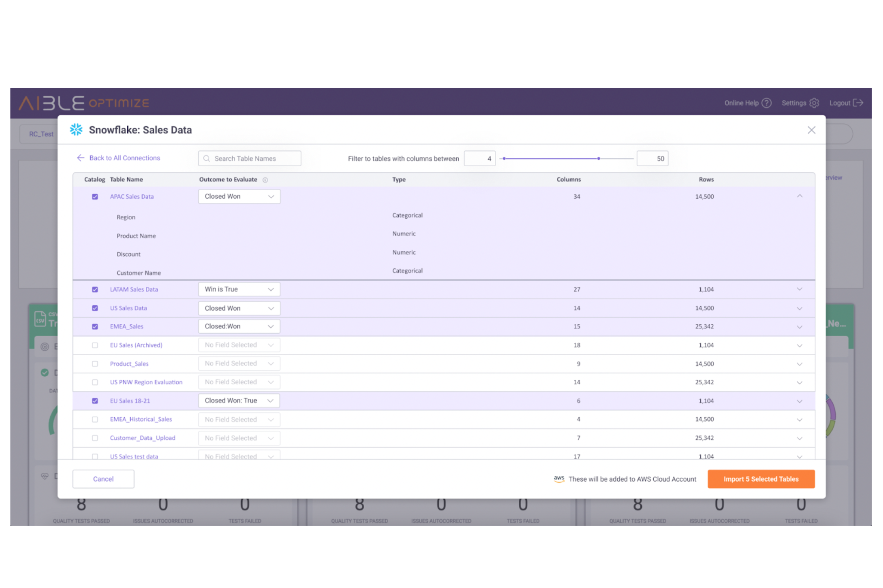Open the EMEA_Sales table link
Screen dimensions: 883x588
pos(127,327)
